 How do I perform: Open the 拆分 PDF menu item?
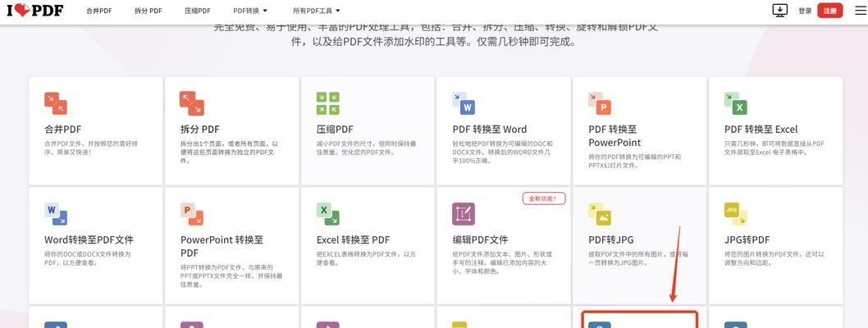(148, 11)
